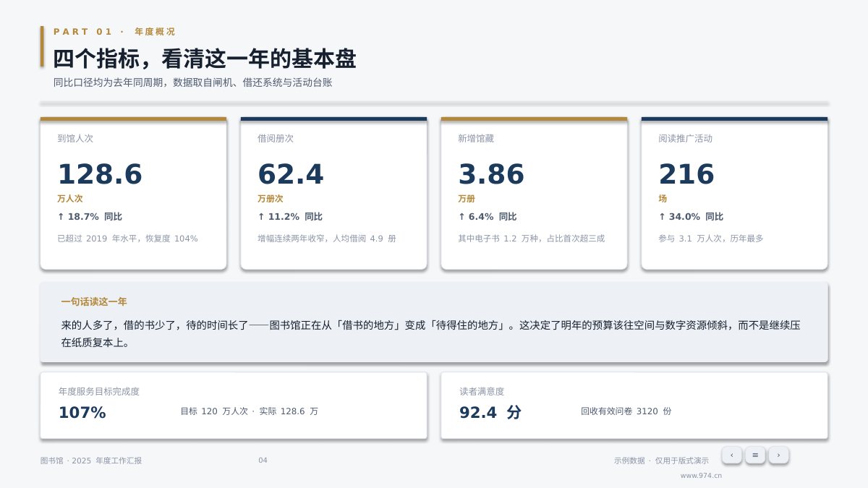
Task: Select the 借阅册次 card label
Action: click(276, 138)
